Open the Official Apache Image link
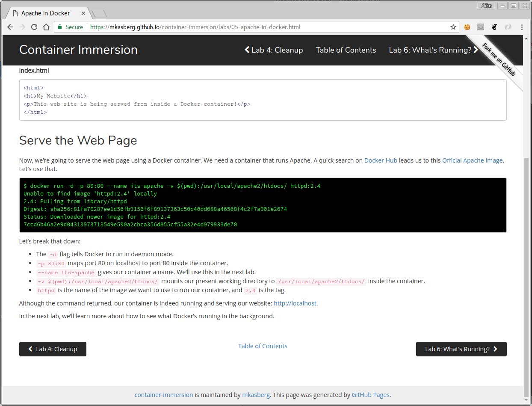The height and width of the screenshot is (406, 532). click(473, 160)
